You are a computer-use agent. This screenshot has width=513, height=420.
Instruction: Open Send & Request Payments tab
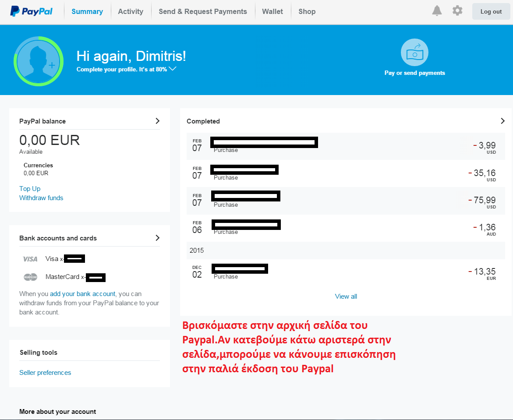(203, 11)
